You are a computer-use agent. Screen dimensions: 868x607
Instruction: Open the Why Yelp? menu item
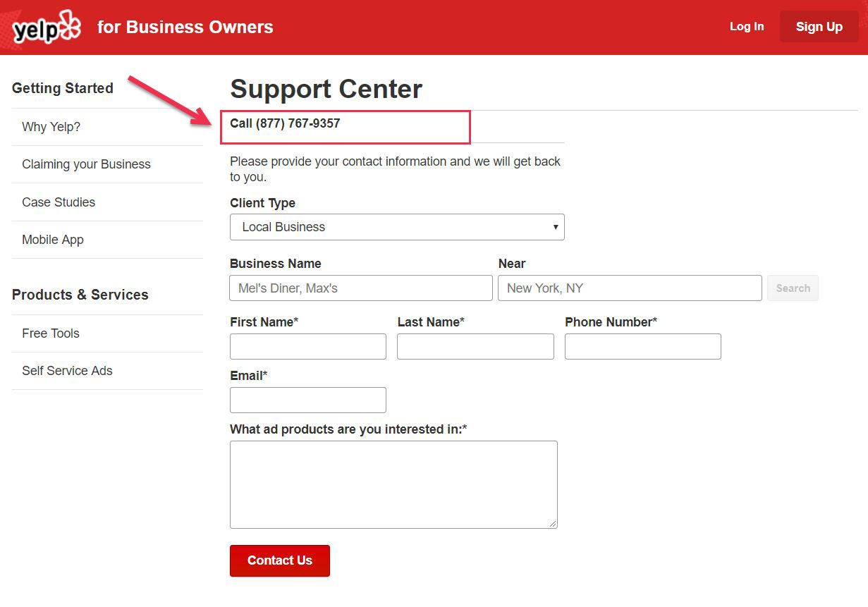click(51, 127)
